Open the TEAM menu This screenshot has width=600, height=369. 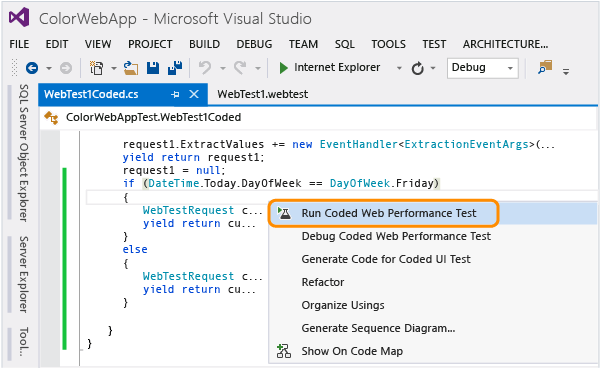(303, 44)
